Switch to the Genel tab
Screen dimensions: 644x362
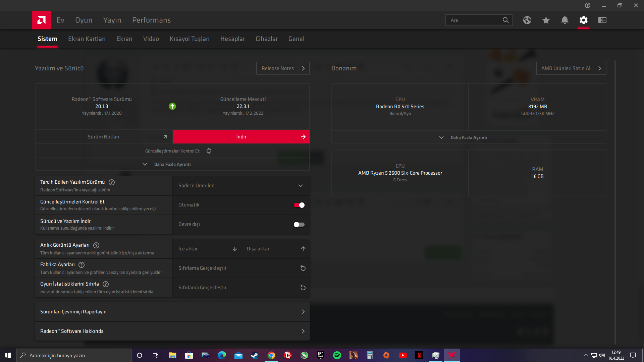297,39
